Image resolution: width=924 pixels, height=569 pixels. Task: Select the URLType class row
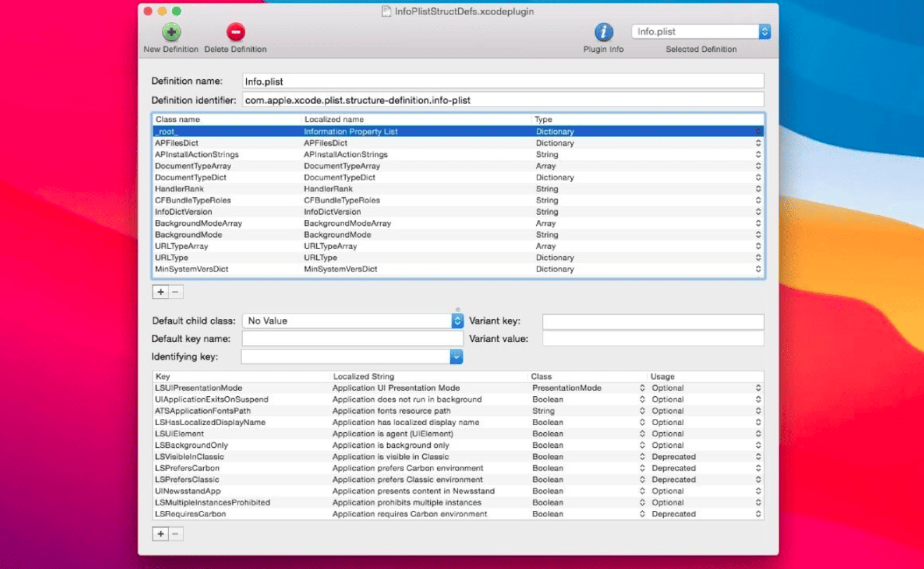coord(458,258)
